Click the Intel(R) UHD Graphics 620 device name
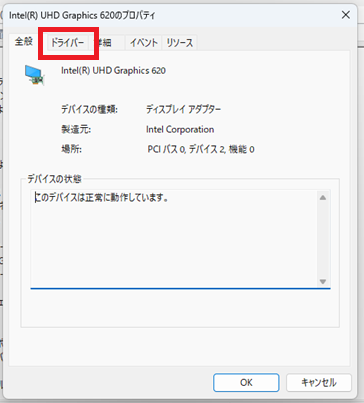The image size is (364, 403). tap(113, 71)
